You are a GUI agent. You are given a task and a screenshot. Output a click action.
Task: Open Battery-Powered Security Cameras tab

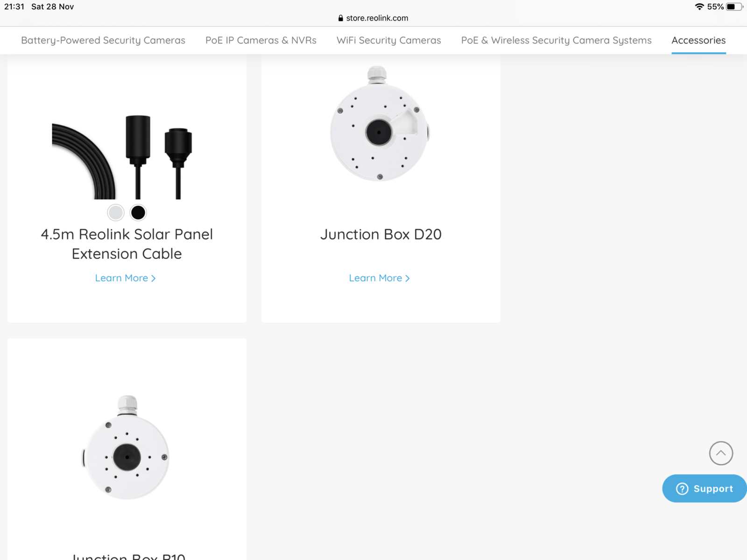(103, 41)
